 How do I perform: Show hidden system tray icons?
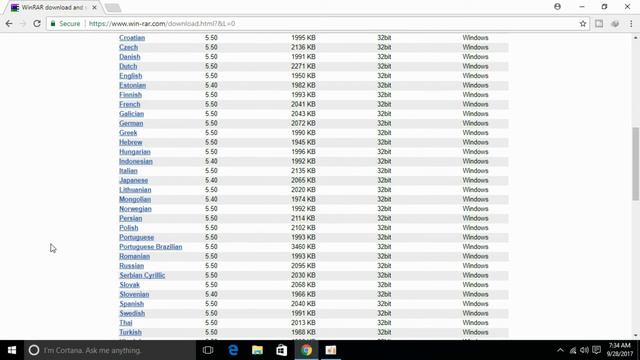[560, 350]
